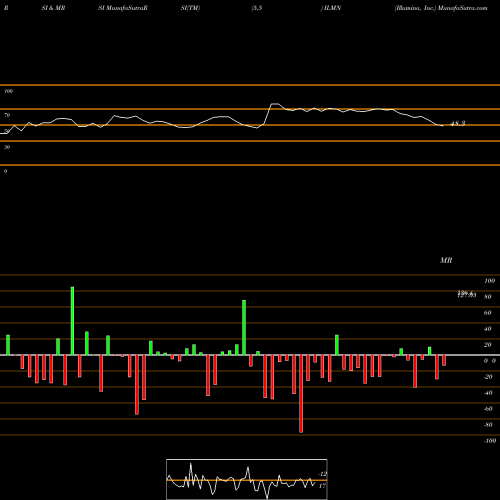Open the mini oscillator thumbnail chart
Screen dimensions: 500x500
point(247,479)
